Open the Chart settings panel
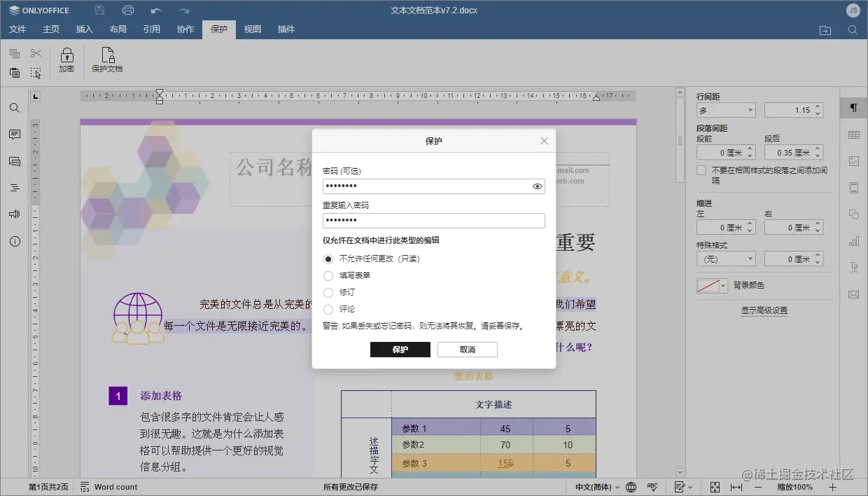The height and width of the screenshot is (496, 868). tap(853, 241)
